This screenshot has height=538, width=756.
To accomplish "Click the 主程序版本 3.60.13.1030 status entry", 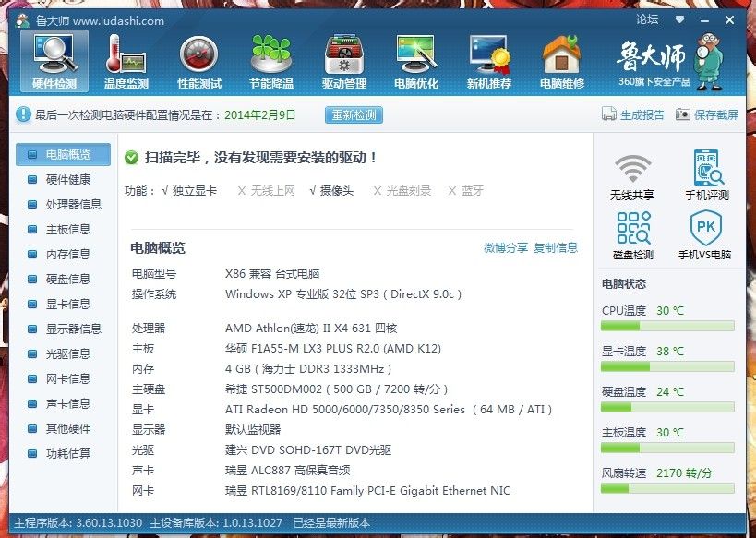I will click(78, 523).
